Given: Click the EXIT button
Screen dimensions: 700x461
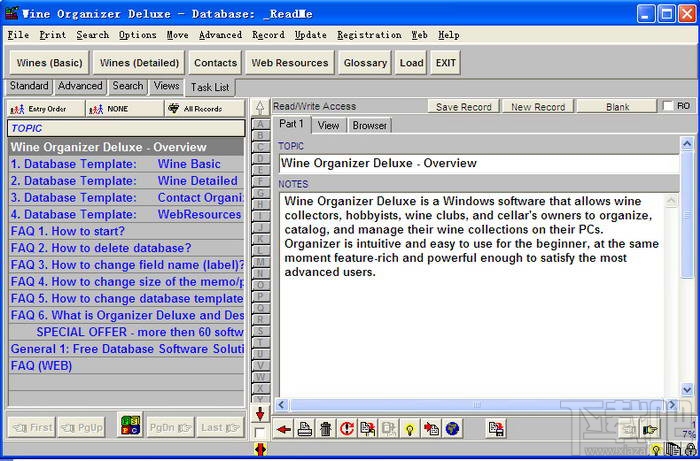Looking at the screenshot, I should [446, 63].
